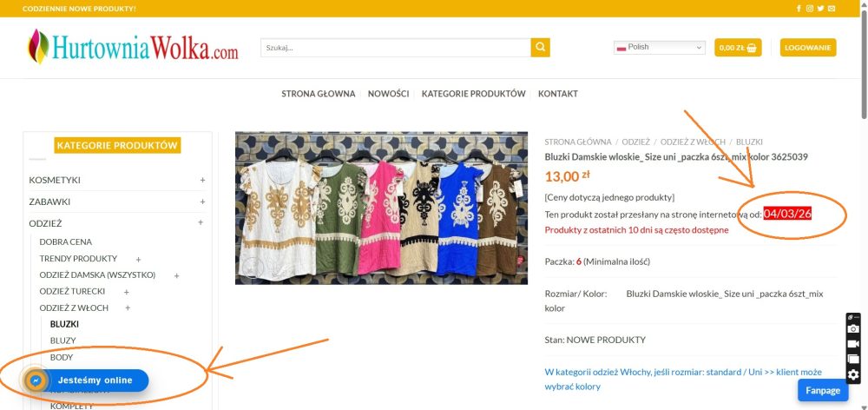The image size is (868, 410).
Task: Expand the ZABAWKI category
Action: click(202, 202)
